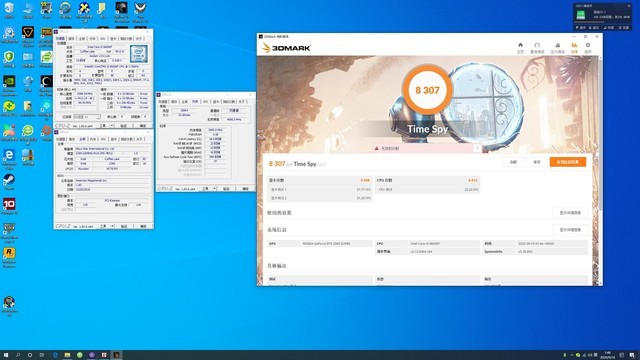Image resolution: width=640 pixels, height=360 pixels.
Task: Show details for the System Info section
Action: click(x=570, y=230)
